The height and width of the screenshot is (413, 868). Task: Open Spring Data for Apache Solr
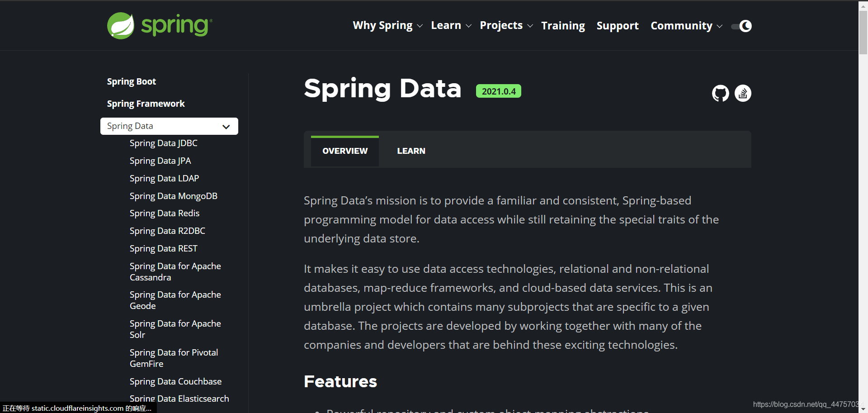pyautogui.click(x=175, y=329)
